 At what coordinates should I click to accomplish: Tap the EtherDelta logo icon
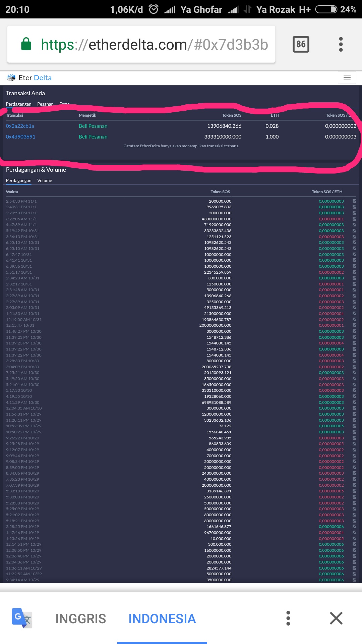pyautogui.click(x=11, y=78)
